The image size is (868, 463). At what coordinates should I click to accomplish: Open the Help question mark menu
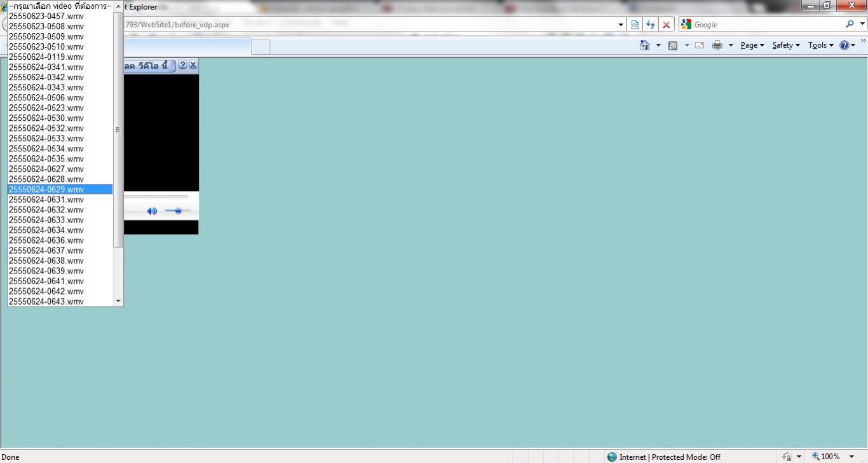(x=848, y=45)
